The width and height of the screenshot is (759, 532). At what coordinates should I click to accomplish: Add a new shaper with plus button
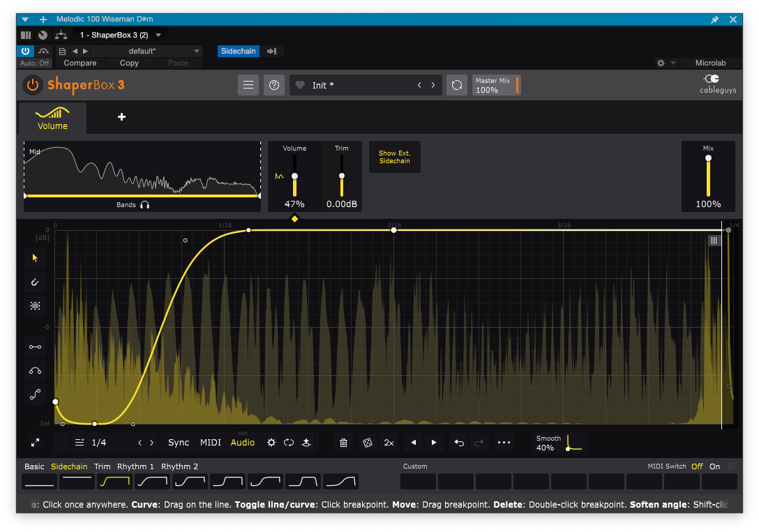click(x=121, y=116)
